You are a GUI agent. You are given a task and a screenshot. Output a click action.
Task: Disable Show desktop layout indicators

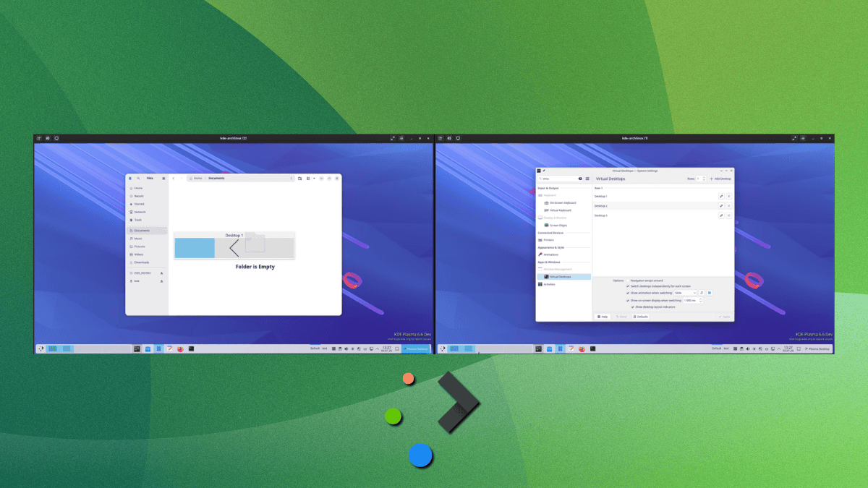click(x=632, y=307)
